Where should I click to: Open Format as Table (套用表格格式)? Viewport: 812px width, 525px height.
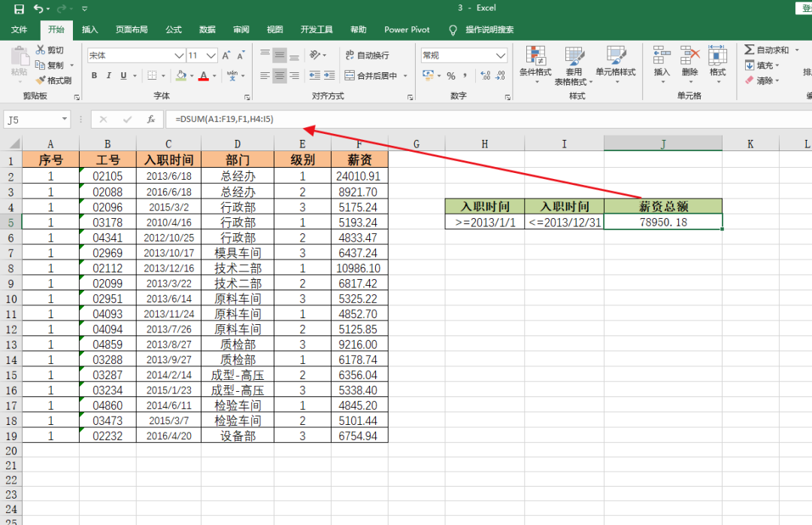click(x=574, y=65)
